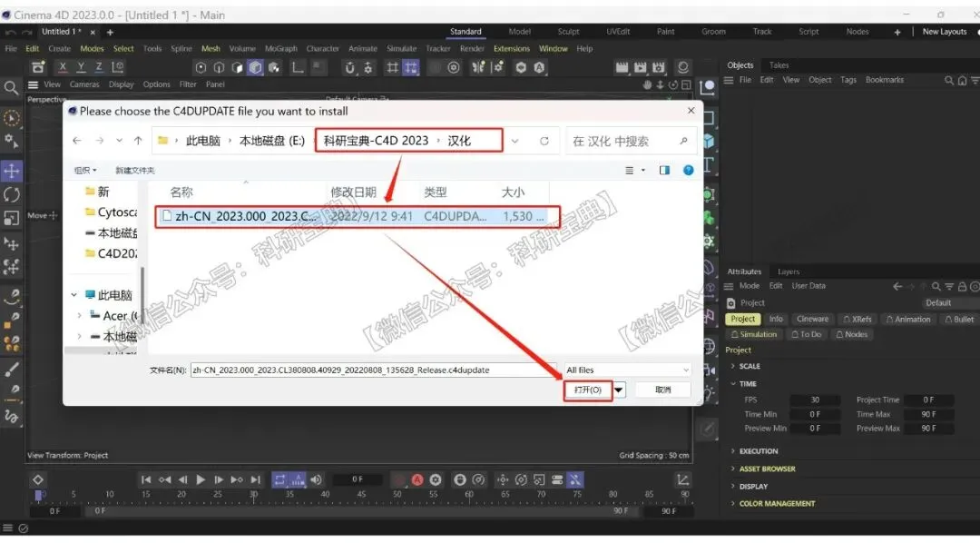Open the All files type dropdown
Viewport: 980px width, 543px height.
point(627,370)
